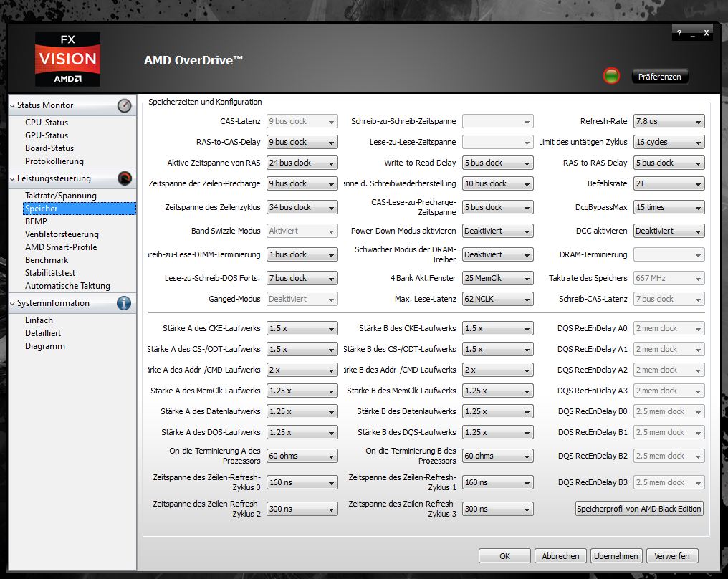Open the Präferenzen menu

[659, 77]
